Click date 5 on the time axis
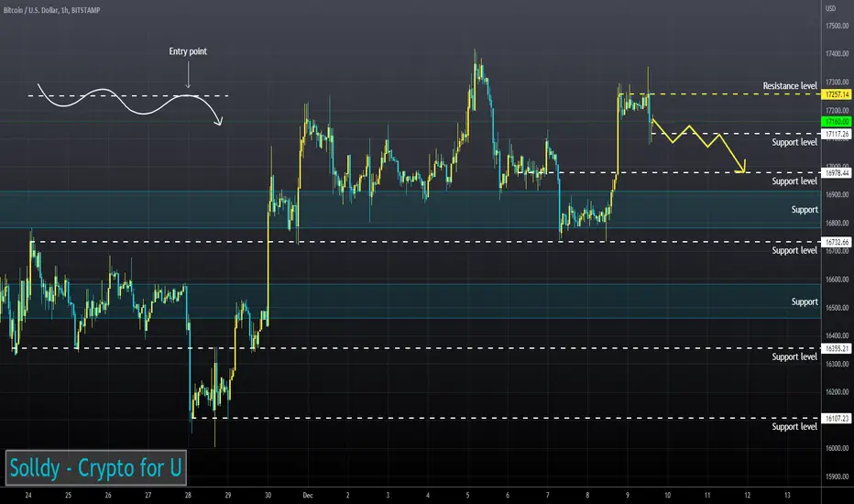Viewport: 854px width, 504px height. click(467, 495)
